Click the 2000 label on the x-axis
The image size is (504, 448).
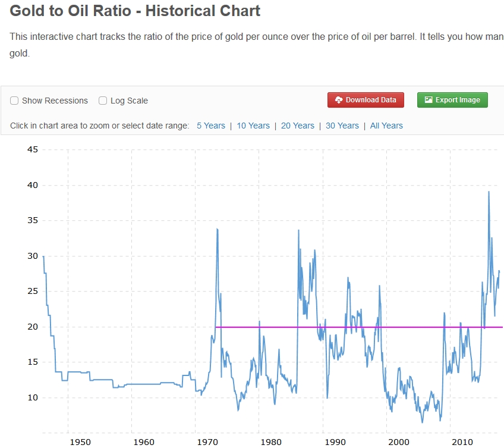coord(399,442)
